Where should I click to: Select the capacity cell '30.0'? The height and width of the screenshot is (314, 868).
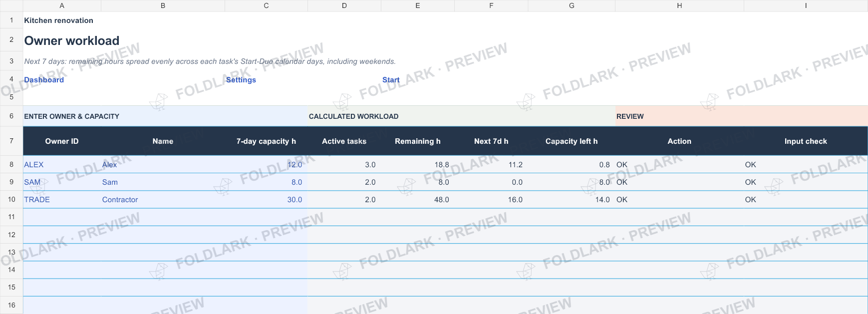[x=266, y=199]
